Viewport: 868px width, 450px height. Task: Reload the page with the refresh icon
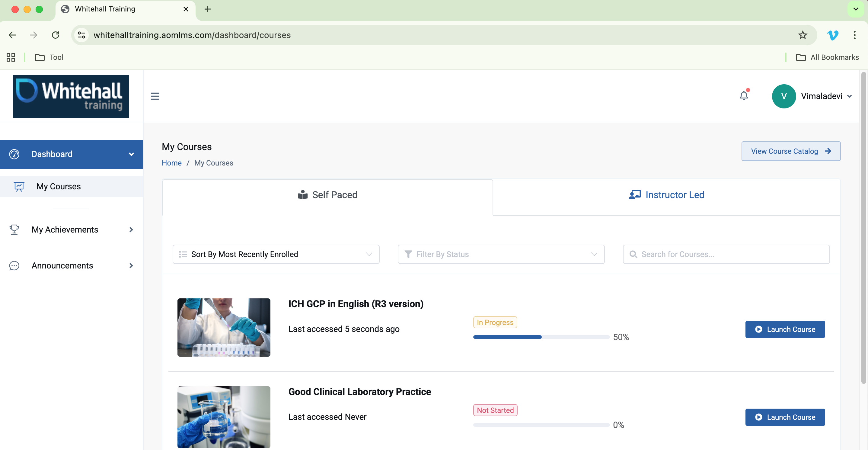tap(56, 35)
